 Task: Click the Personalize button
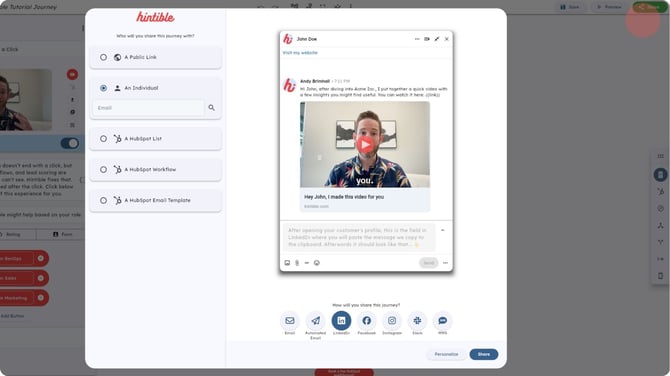(446, 354)
